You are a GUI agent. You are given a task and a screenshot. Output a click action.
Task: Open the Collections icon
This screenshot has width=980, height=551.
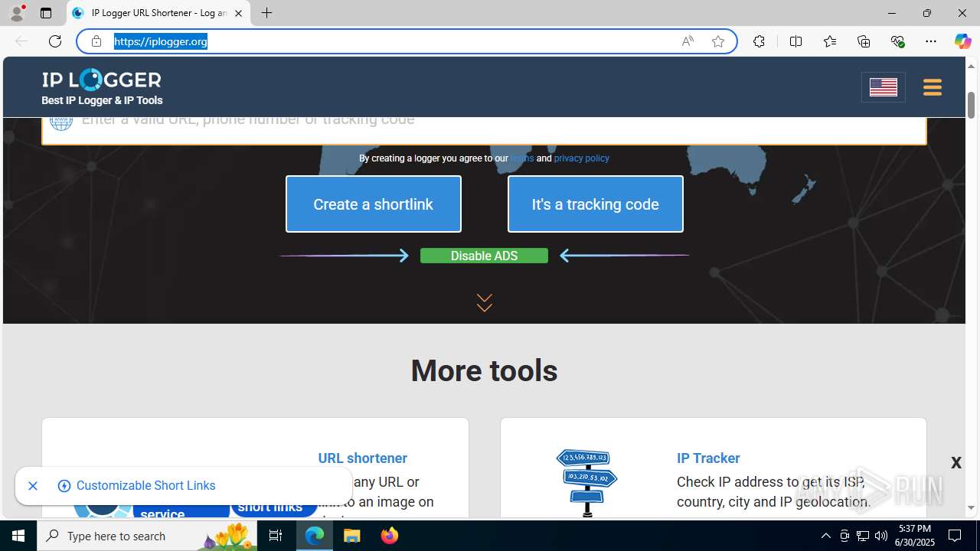pyautogui.click(x=864, y=41)
